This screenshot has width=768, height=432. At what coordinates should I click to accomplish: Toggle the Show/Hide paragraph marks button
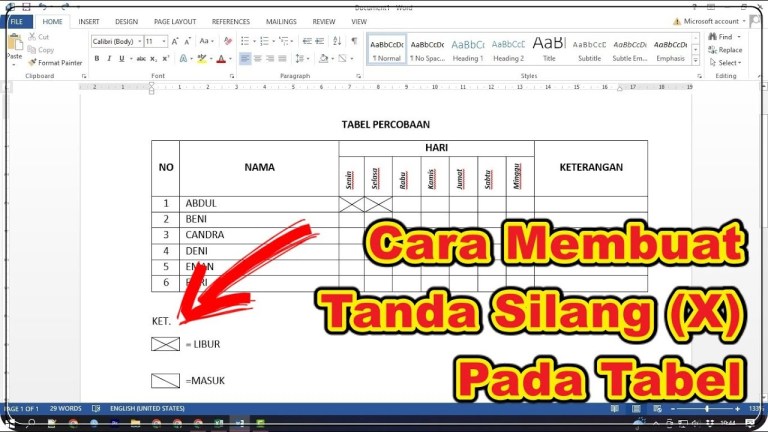354,41
